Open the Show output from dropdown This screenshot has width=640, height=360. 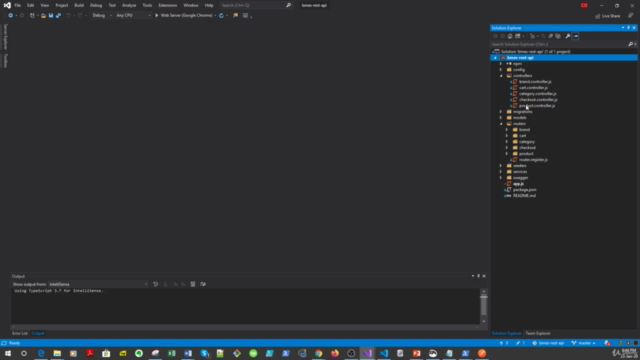click(x=98, y=284)
